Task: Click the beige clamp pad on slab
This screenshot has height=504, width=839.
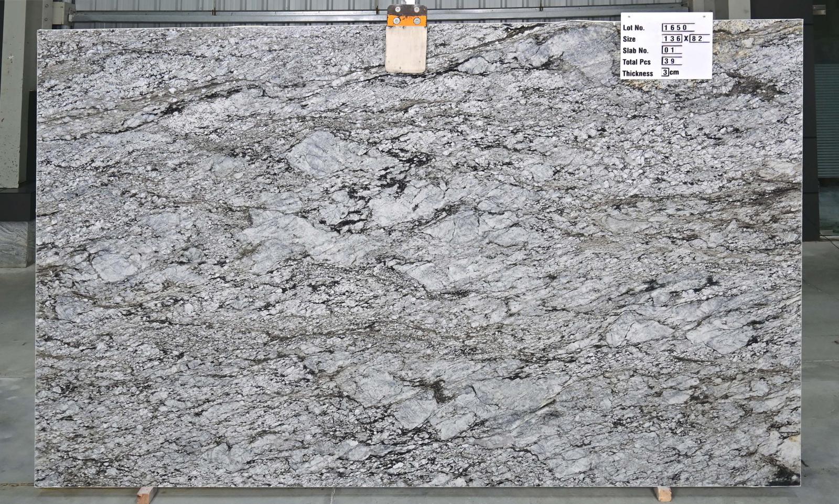Action: tap(405, 49)
